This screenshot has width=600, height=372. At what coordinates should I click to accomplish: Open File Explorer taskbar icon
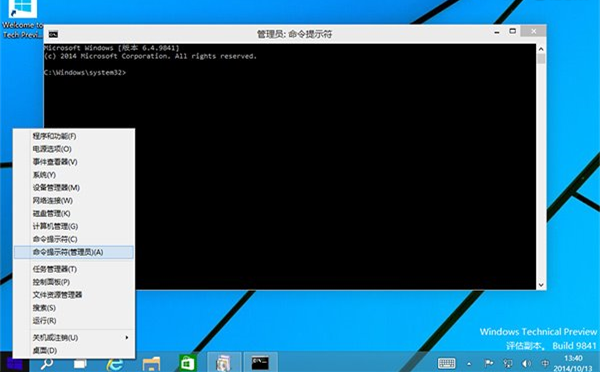151,364
